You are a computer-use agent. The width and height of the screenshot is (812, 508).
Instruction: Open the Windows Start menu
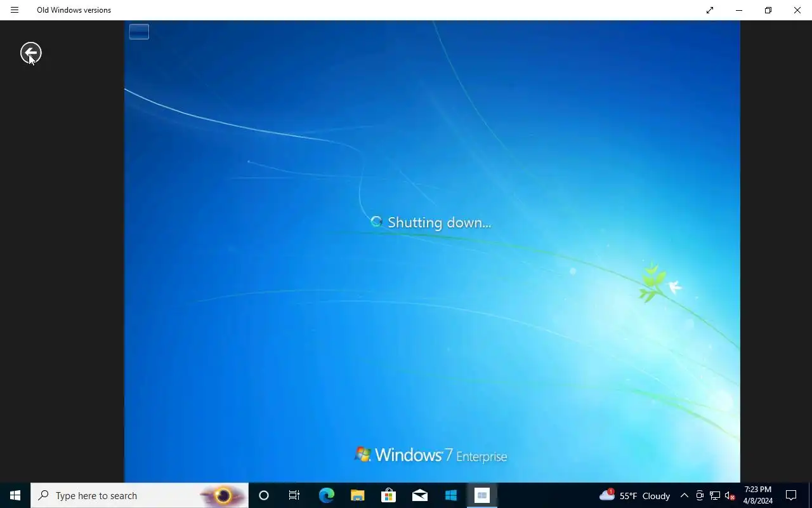15,495
